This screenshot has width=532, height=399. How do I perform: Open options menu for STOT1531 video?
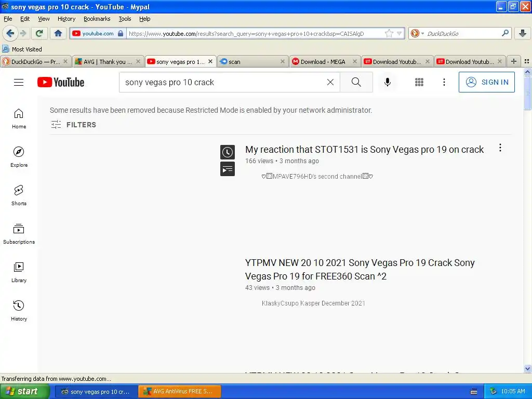[500, 148]
